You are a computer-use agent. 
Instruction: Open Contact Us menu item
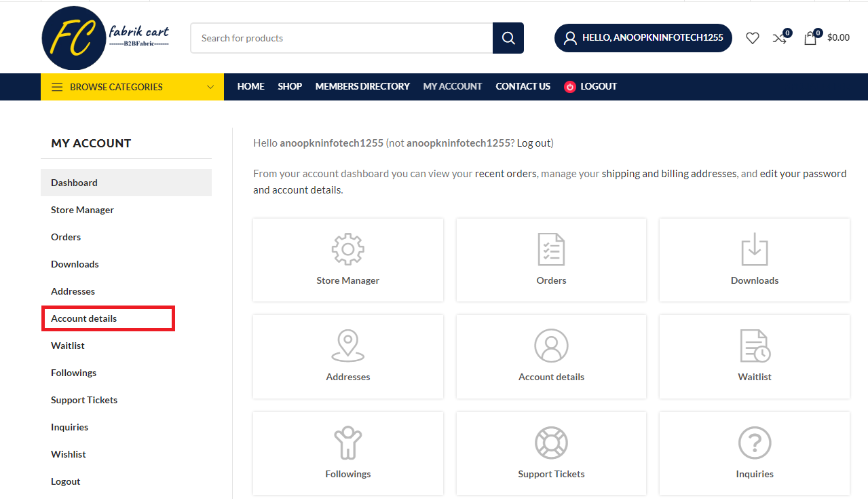point(523,86)
